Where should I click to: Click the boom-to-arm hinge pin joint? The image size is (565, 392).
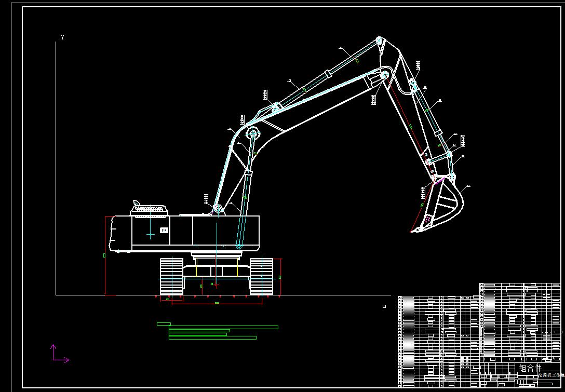[385, 75]
